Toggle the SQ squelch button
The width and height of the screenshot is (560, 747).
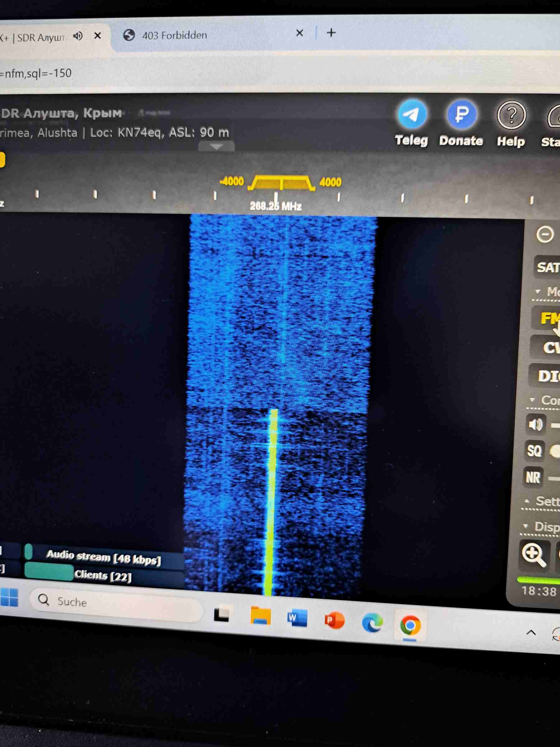pyautogui.click(x=534, y=451)
